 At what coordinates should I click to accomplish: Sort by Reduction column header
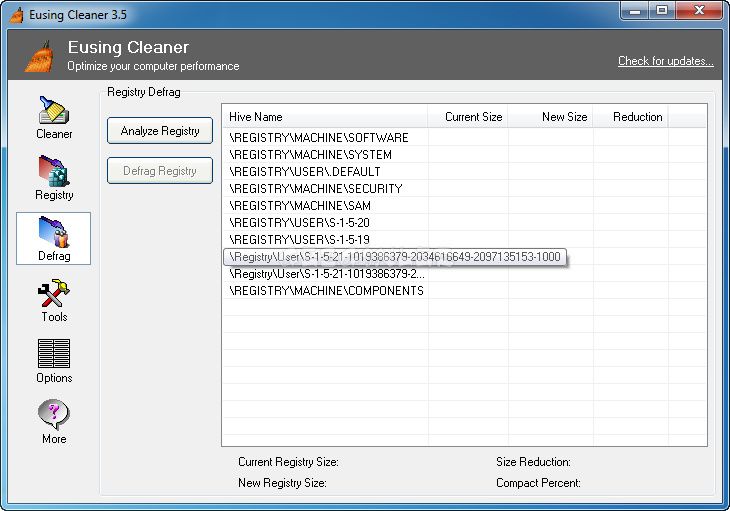631,117
